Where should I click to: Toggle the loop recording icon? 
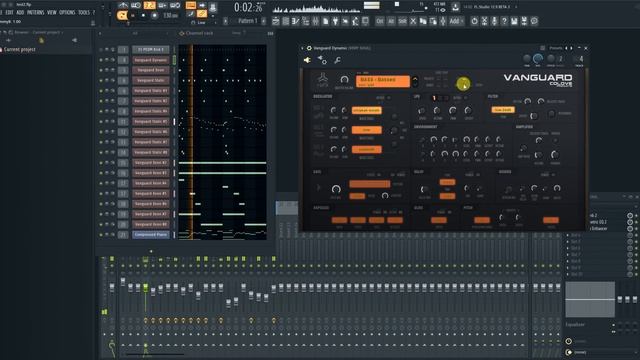(175, 5)
